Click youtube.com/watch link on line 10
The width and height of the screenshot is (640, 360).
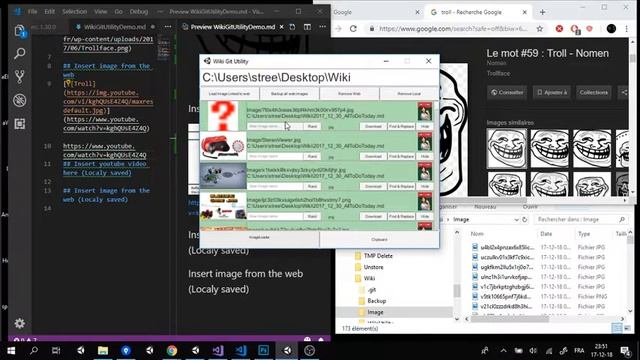[104, 150]
